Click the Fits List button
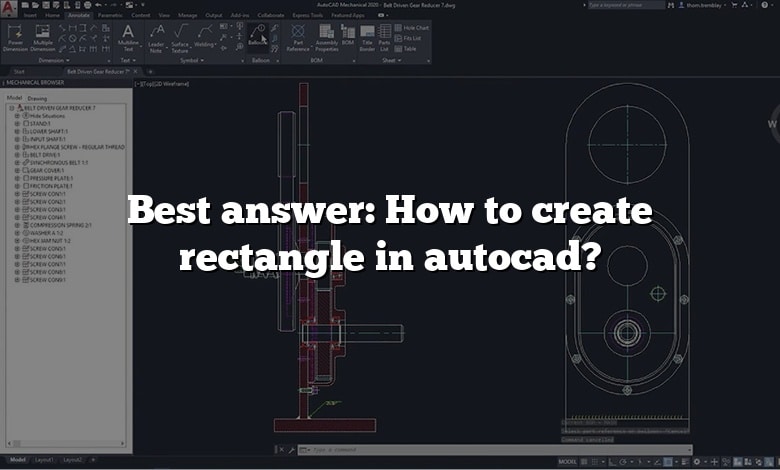This screenshot has height=470, width=780. click(409, 38)
